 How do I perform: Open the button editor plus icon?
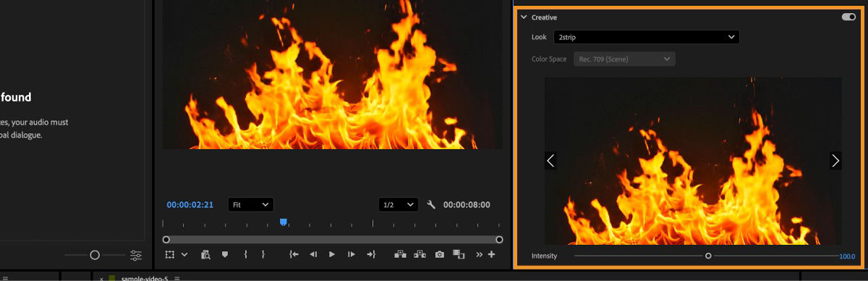492,254
